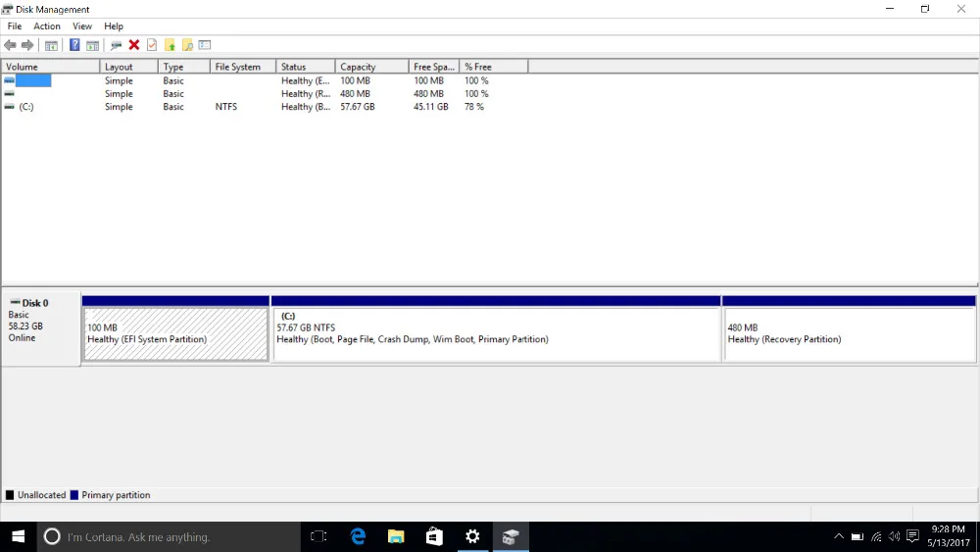Image resolution: width=980 pixels, height=552 pixels.
Task: Click the Disk Management title bar icon
Action: pyautogui.click(x=7, y=9)
